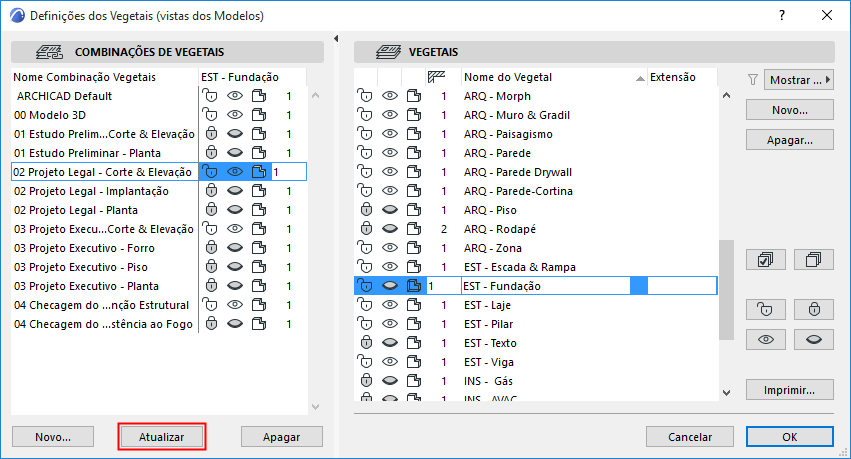
Task: Click the Extensão column sort arrow
Action: click(640, 78)
